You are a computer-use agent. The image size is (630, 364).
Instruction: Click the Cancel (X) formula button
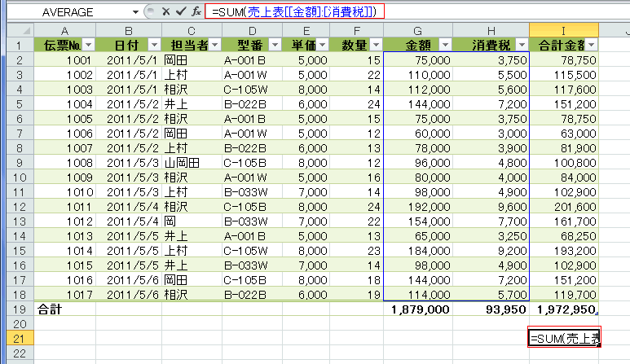pyautogui.click(x=165, y=11)
